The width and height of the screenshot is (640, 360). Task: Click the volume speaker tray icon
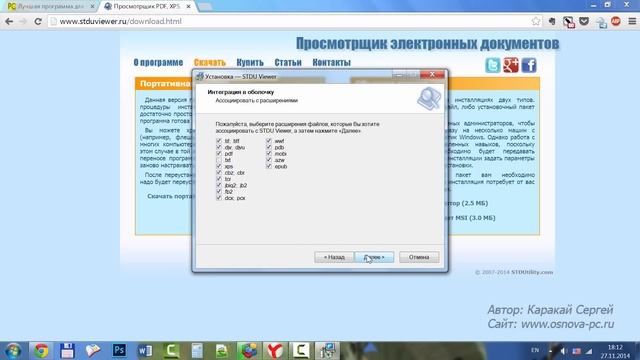tap(564, 351)
